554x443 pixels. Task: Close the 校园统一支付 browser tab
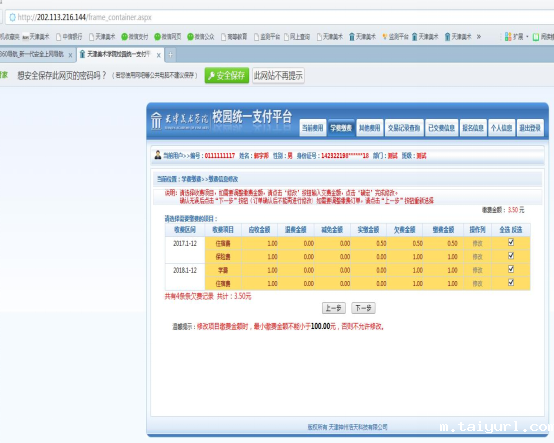click(159, 55)
